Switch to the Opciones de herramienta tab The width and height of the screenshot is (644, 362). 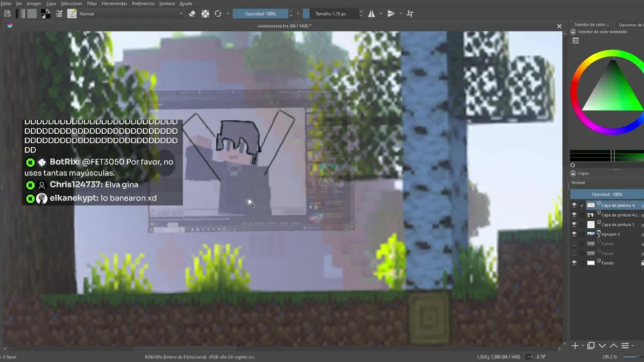630,25
